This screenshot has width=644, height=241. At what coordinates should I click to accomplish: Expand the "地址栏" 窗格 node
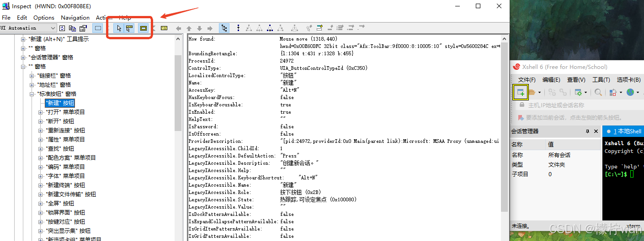(x=32, y=85)
